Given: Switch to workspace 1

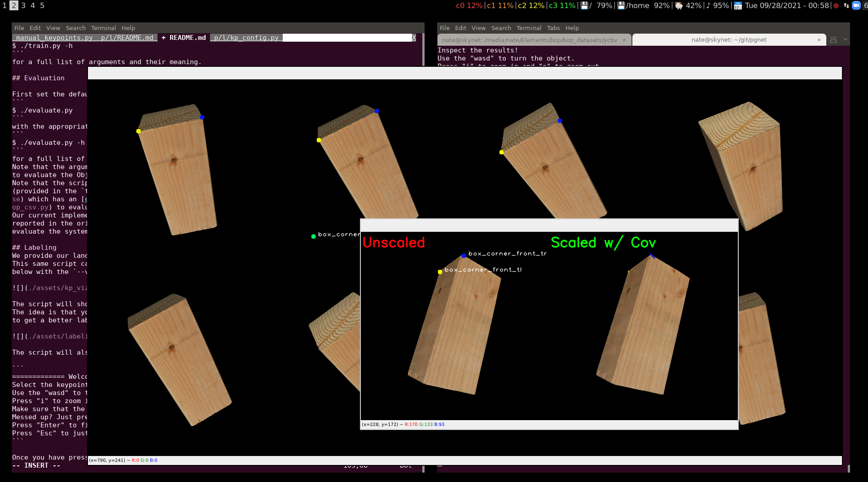Looking at the screenshot, I should pyautogui.click(x=4, y=5).
